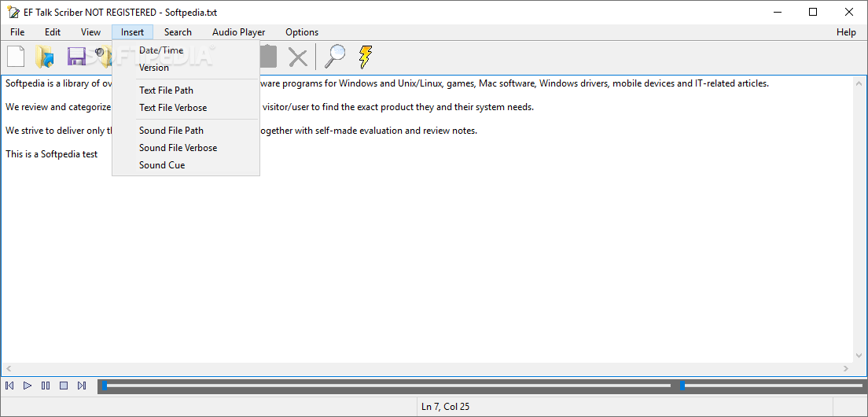Maximize the EF Talk Scriber window

(x=813, y=12)
